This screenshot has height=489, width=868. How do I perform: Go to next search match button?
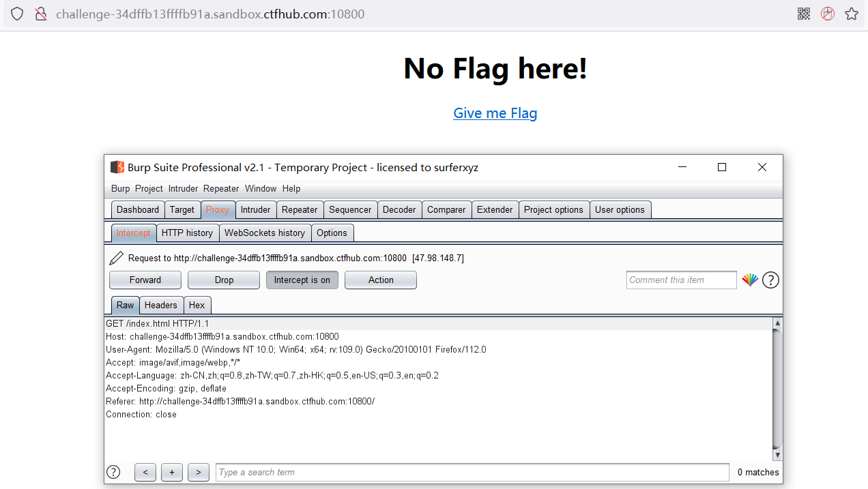(199, 472)
